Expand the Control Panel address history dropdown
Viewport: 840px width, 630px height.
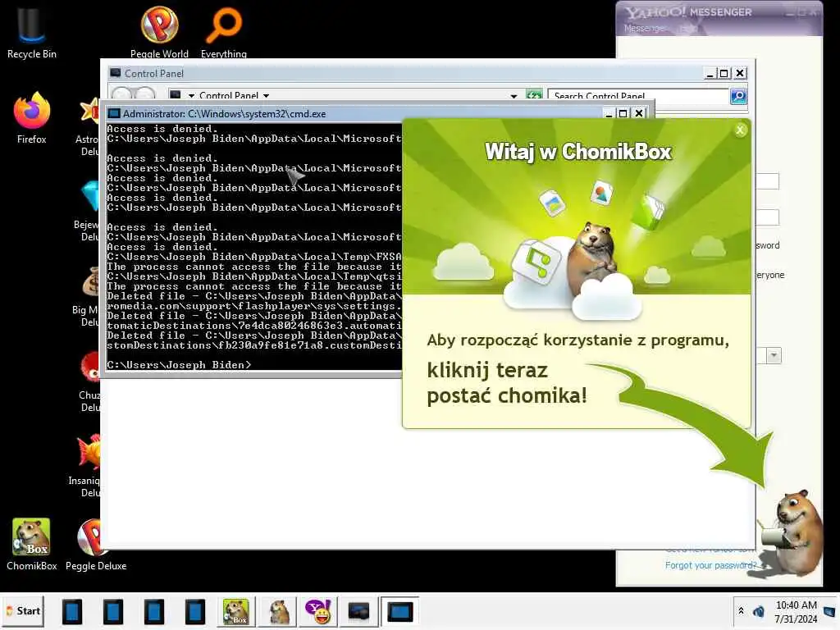pos(514,96)
